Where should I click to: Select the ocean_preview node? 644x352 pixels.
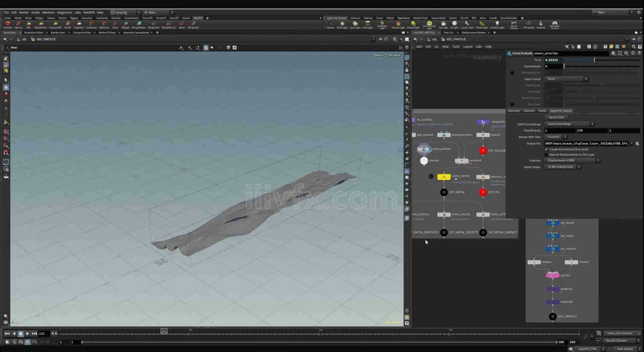424,149
